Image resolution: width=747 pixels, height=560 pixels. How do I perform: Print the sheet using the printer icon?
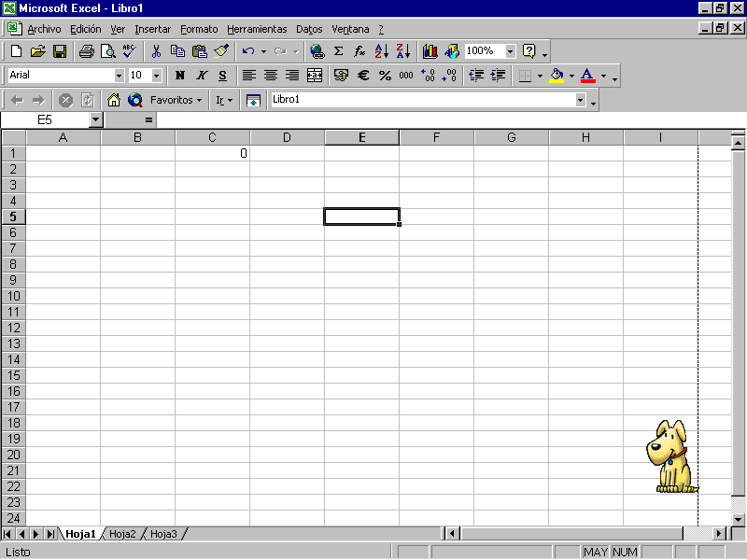[x=86, y=51]
